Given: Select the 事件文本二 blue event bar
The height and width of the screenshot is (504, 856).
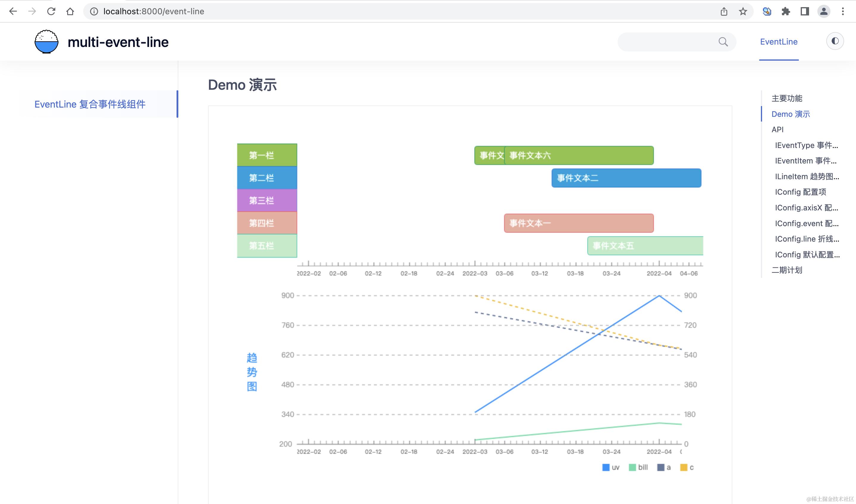Looking at the screenshot, I should (x=626, y=178).
